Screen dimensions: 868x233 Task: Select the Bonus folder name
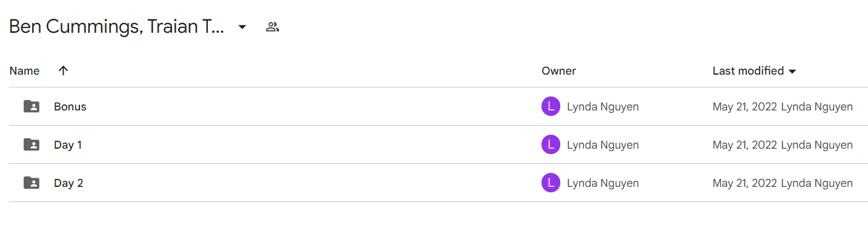[x=70, y=107]
